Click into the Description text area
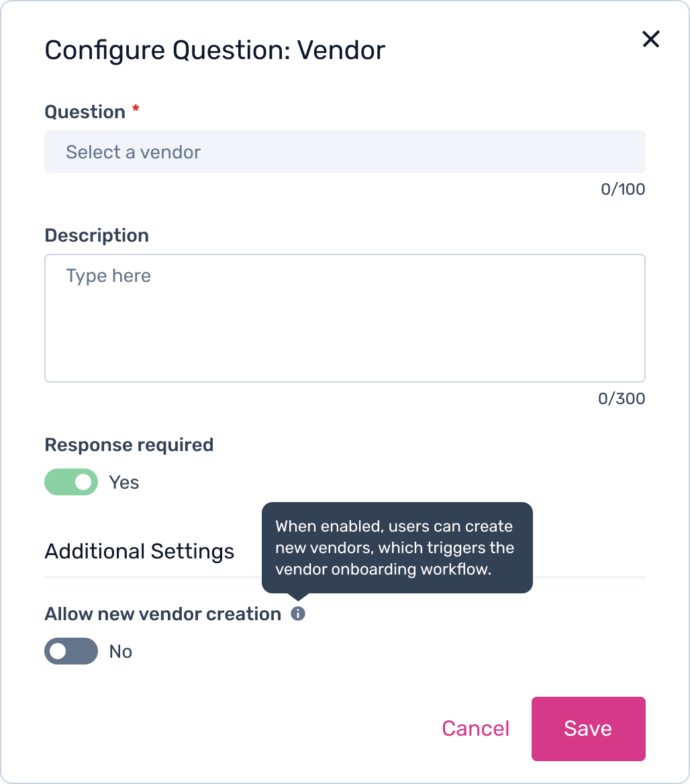Image resolution: width=690 pixels, height=784 pixels. coord(344,317)
